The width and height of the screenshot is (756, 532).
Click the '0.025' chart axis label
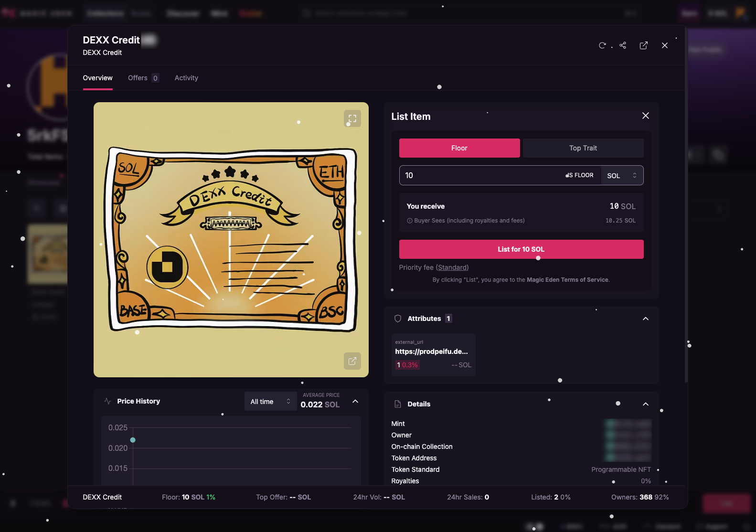(x=118, y=427)
